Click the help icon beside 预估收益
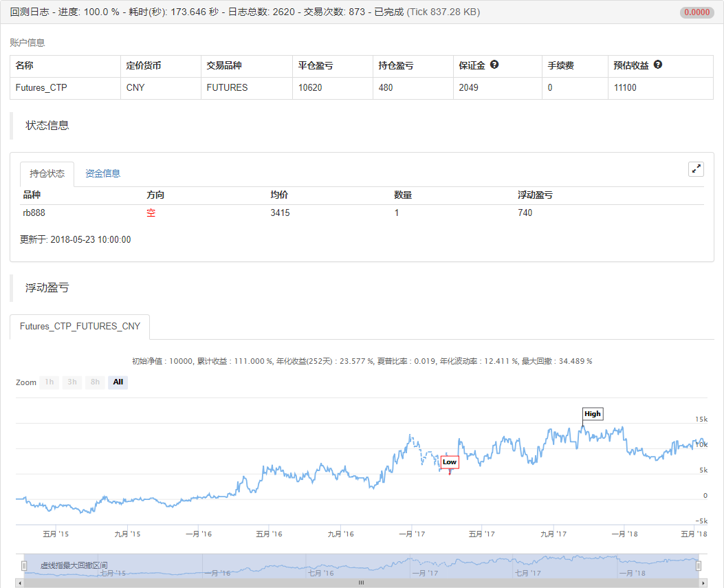The height and width of the screenshot is (588, 724). pyautogui.click(x=658, y=65)
